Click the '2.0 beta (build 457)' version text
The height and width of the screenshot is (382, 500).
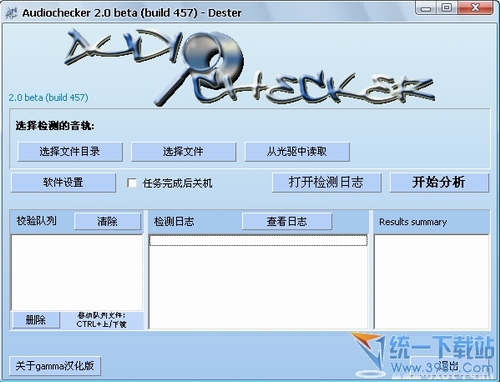pos(49,98)
